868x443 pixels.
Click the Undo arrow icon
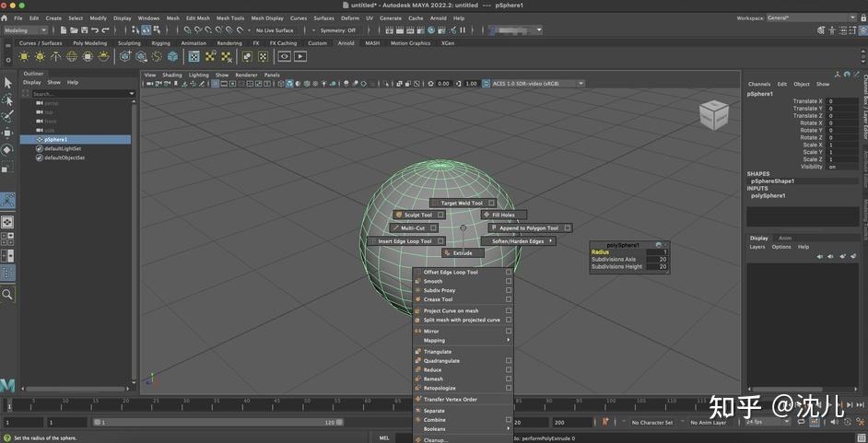tap(95, 29)
